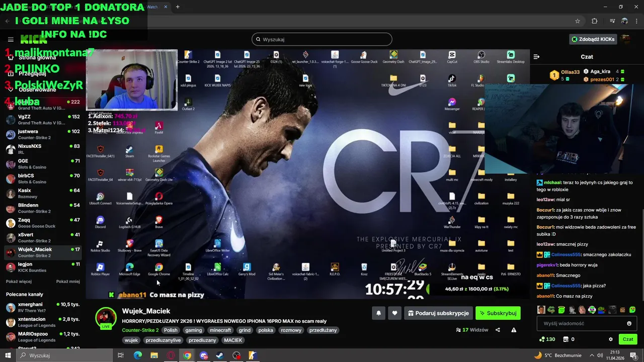Open the Kick hamburger sidebar menu
This screenshot has width=644, height=362.
click(x=11, y=39)
